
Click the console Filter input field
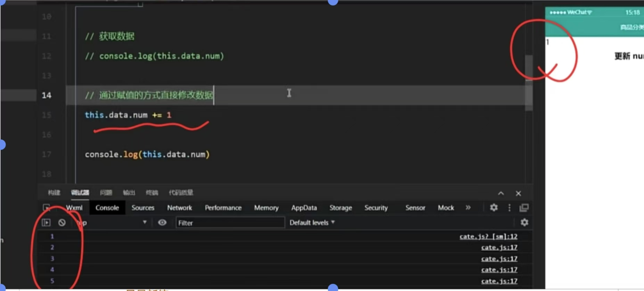pyautogui.click(x=230, y=223)
